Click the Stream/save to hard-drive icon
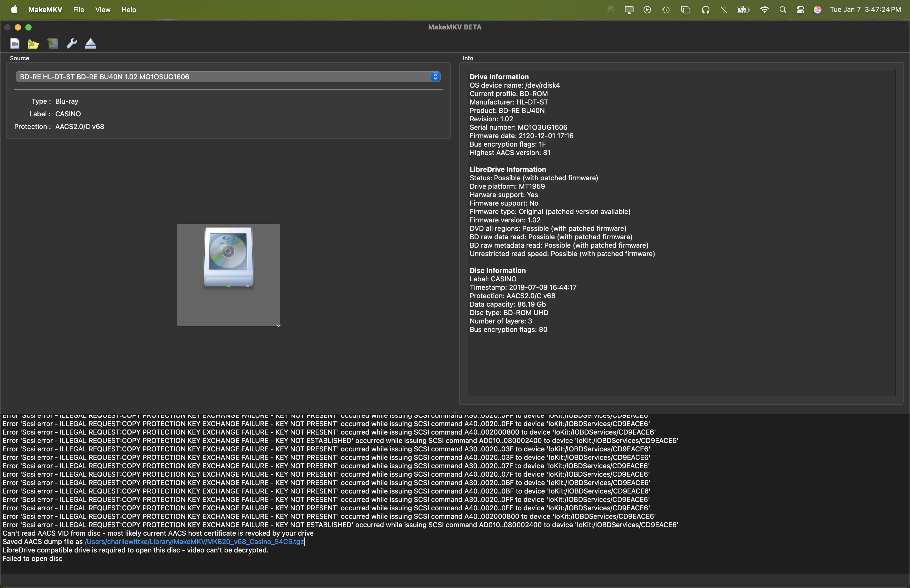 tap(52, 43)
